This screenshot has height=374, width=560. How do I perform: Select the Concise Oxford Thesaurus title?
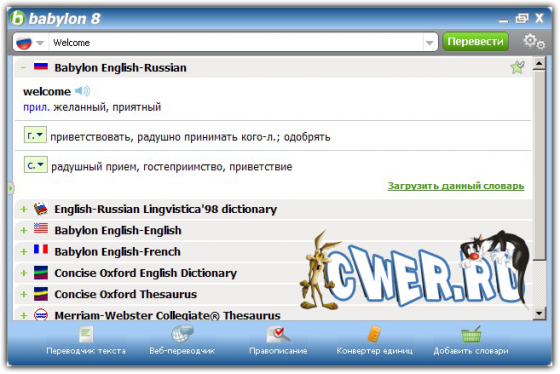126,294
